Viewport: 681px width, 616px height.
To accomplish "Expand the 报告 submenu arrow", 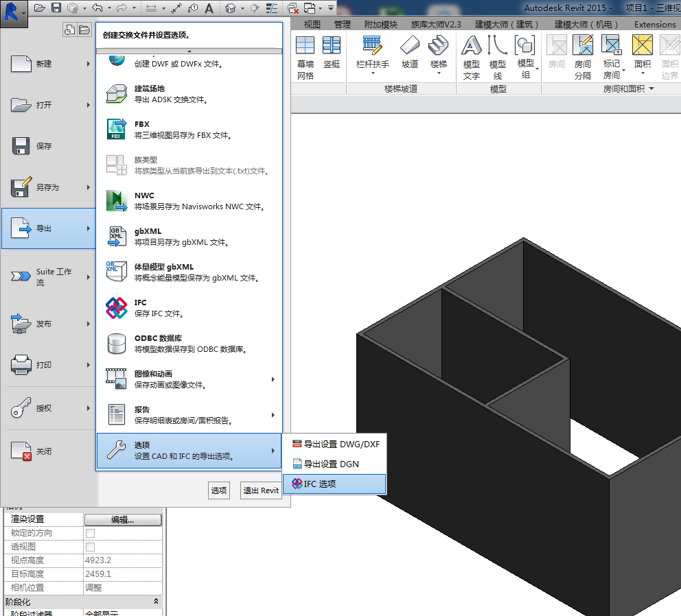I will [x=273, y=415].
